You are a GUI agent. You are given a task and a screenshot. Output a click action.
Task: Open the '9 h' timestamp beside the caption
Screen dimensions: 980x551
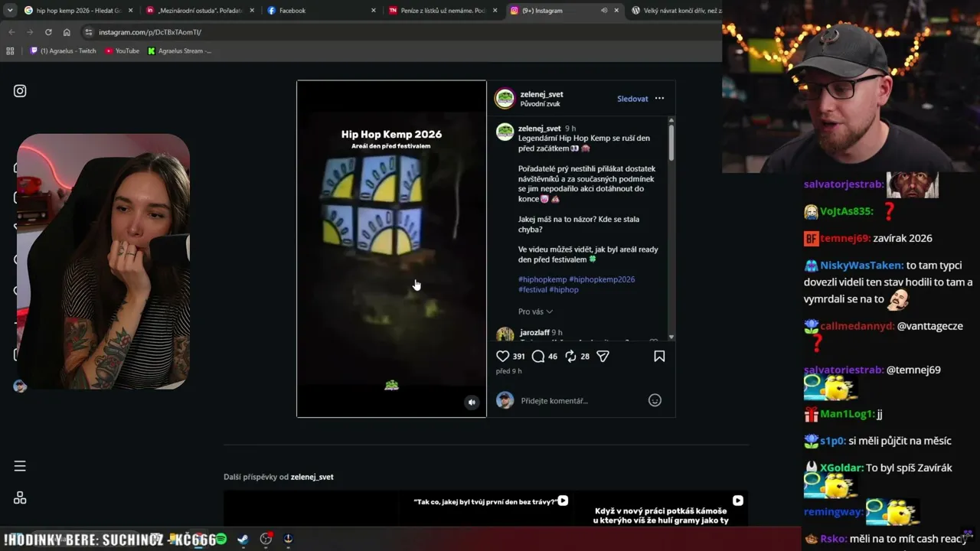pos(570,129)
